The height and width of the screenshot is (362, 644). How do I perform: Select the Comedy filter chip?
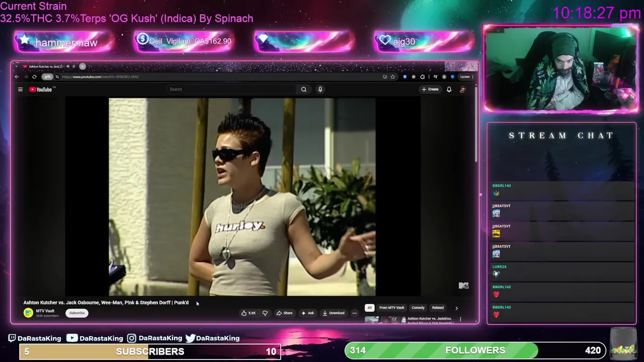click(x=418, y=308)
